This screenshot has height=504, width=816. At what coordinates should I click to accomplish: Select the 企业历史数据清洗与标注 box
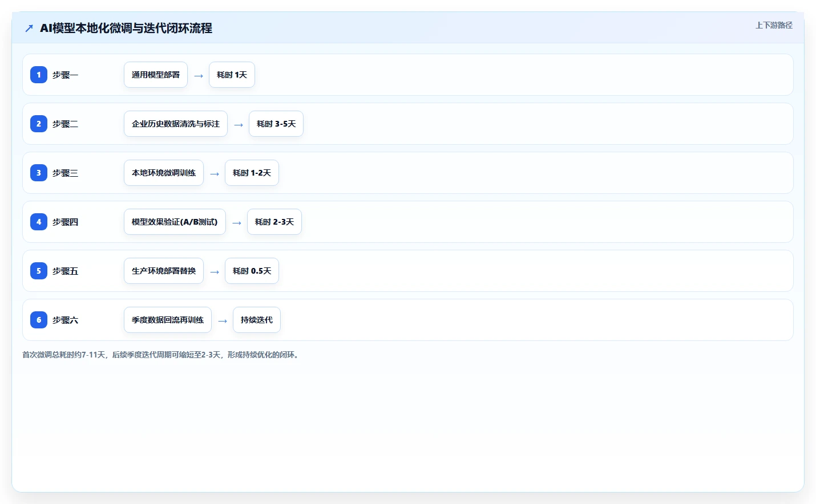click(176, 124)
